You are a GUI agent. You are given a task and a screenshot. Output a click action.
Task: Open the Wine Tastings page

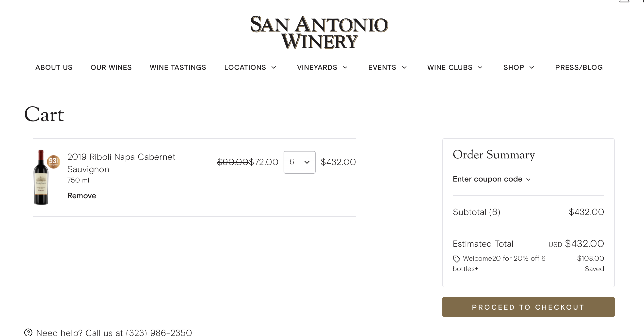[x=178, y=67]
